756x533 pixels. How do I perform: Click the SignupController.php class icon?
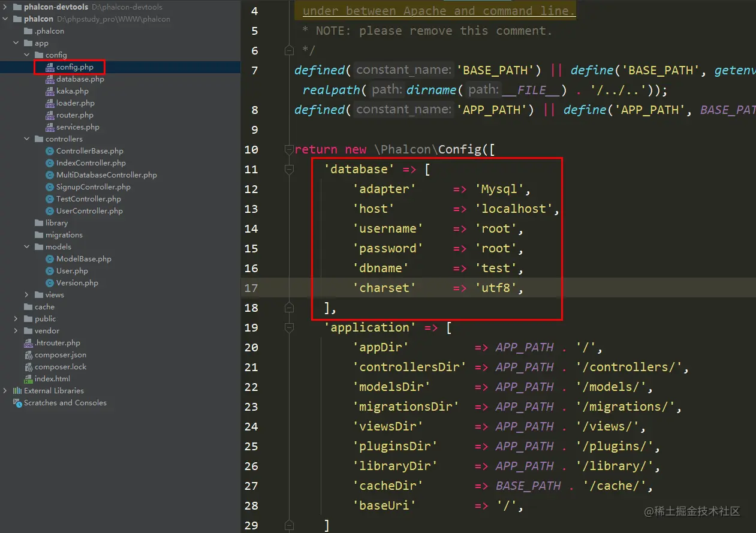pyautogui.click(x=50, y=187)
